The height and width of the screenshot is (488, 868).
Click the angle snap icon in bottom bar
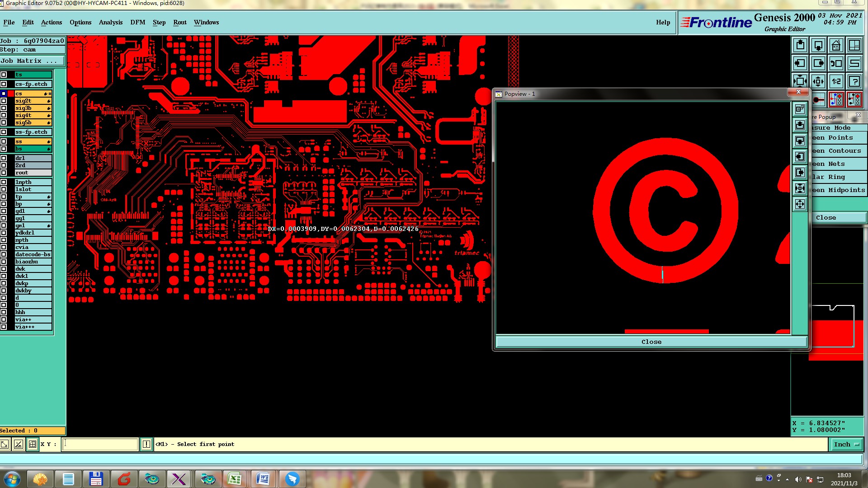19,444
